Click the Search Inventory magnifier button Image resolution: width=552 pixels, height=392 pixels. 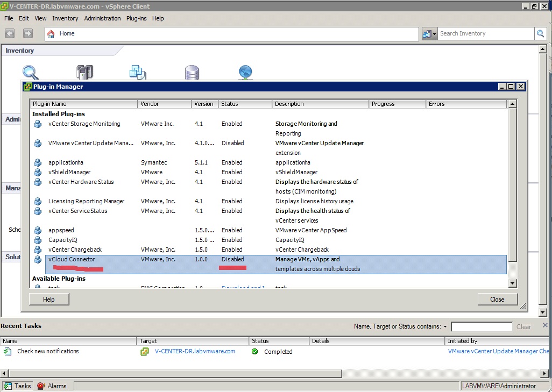pyautogui.click(x=540, y=33)
